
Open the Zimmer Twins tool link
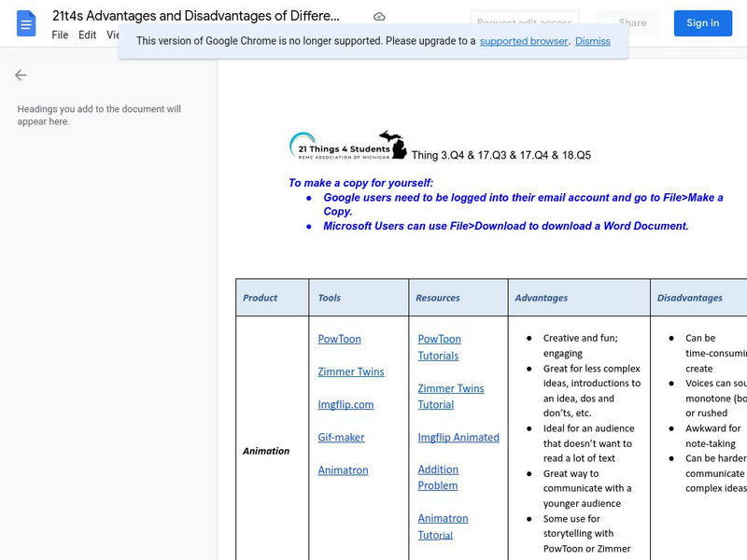tap(350, 371)
